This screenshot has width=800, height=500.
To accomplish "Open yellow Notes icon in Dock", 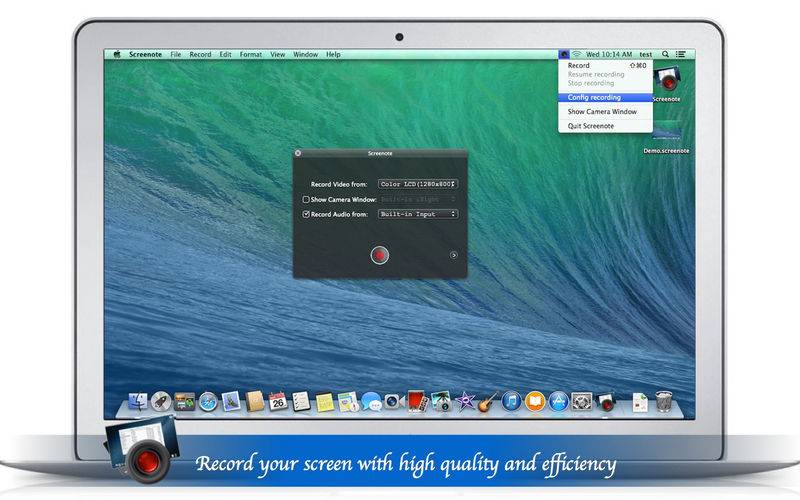I will coord(324,402).
